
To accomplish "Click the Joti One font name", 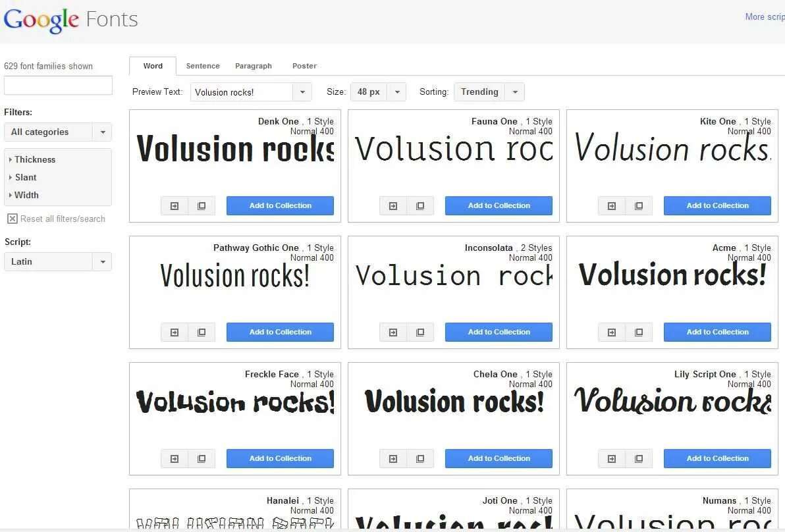I will (x=500, y=500).
